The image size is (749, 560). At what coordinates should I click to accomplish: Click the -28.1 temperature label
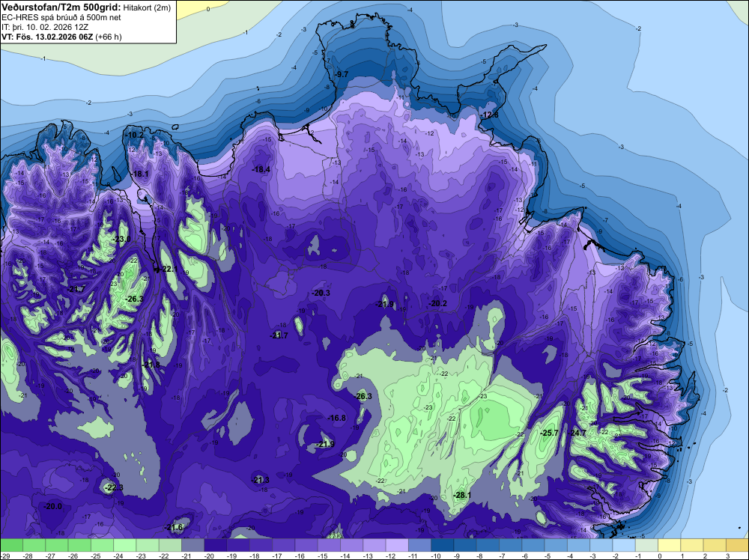click(x=461, y=495)
